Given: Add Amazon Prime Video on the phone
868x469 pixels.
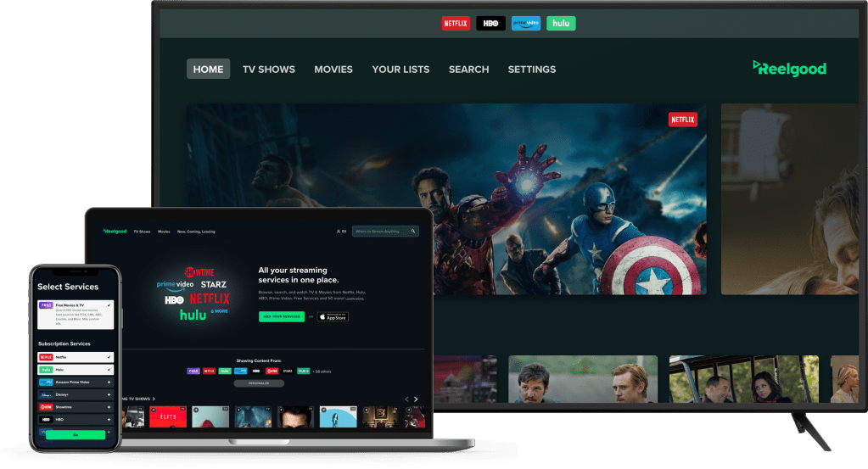Looking at the screenshot, I should click(x=76, y=382).
